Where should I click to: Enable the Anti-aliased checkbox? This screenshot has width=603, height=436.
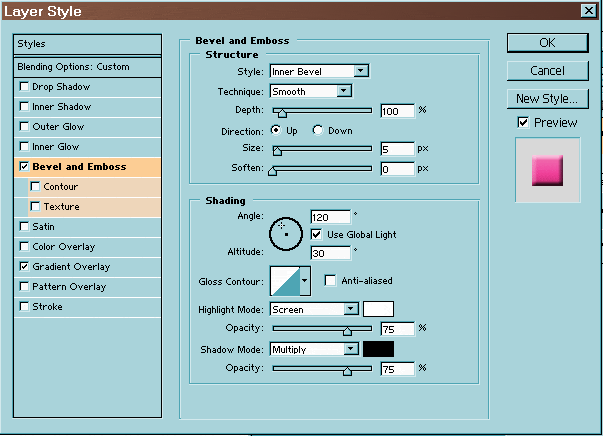tap(331, 281)
